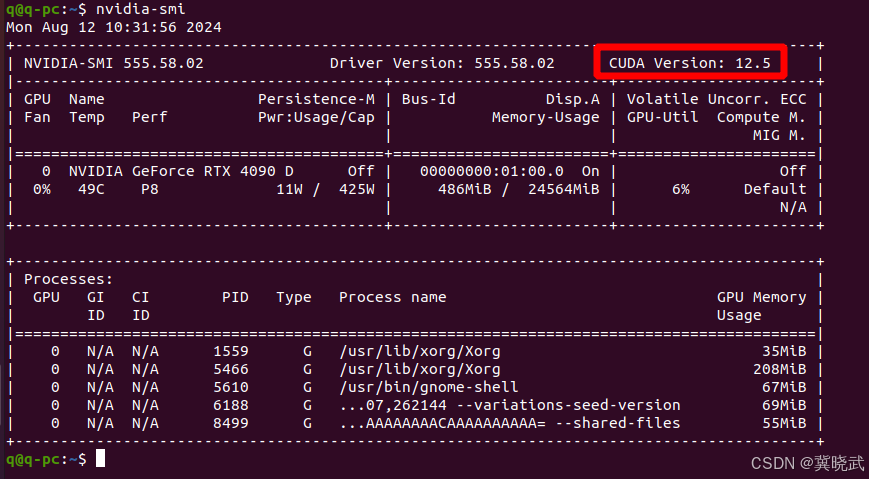The width and height of the screenshot is (869, 479).
Task: Click the Volatile Uncorr. ECC header
Action: click(x=716, y=99)
